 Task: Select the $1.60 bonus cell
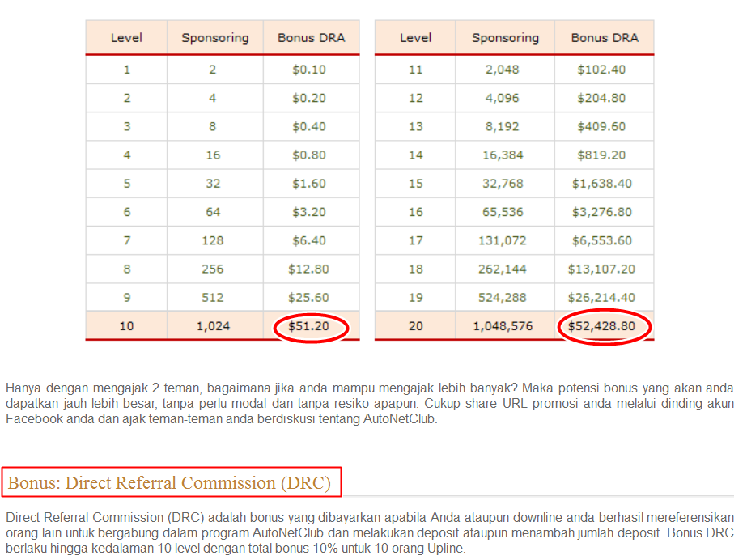pos(309,184)
